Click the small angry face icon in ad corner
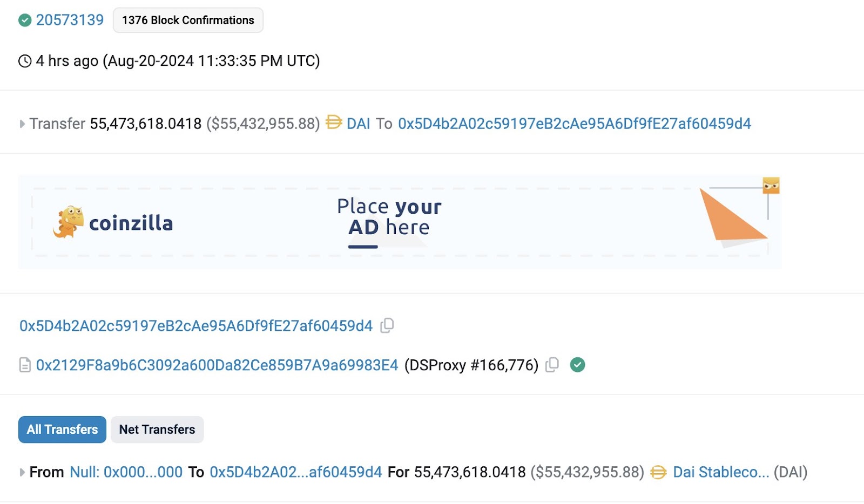The image size is (864, 504). 771,185
